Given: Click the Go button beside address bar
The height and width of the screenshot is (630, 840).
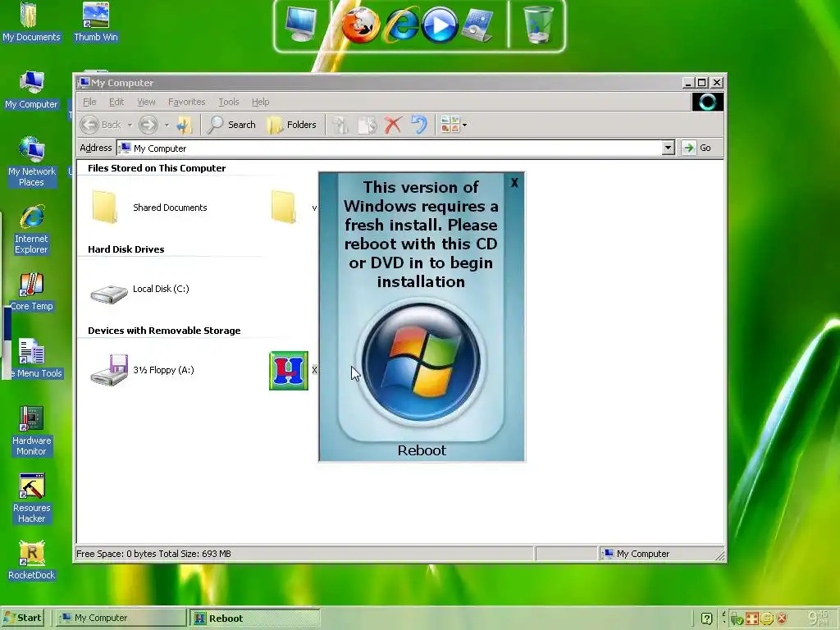Looking at the screenshot, I should [697, 148].
